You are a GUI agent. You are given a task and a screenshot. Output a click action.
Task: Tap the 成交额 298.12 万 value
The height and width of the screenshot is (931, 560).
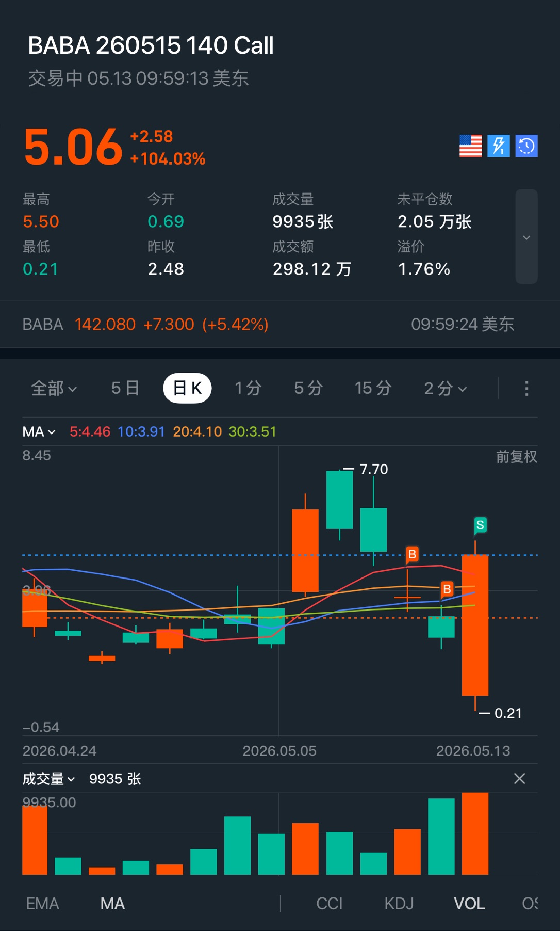(312, 269)
